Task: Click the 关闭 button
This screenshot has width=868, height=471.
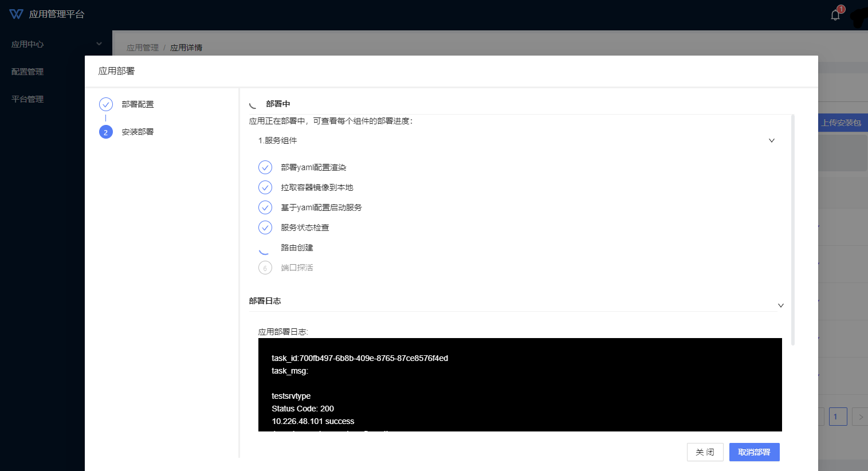Action: pyautogui.click(x=705, y=452)
